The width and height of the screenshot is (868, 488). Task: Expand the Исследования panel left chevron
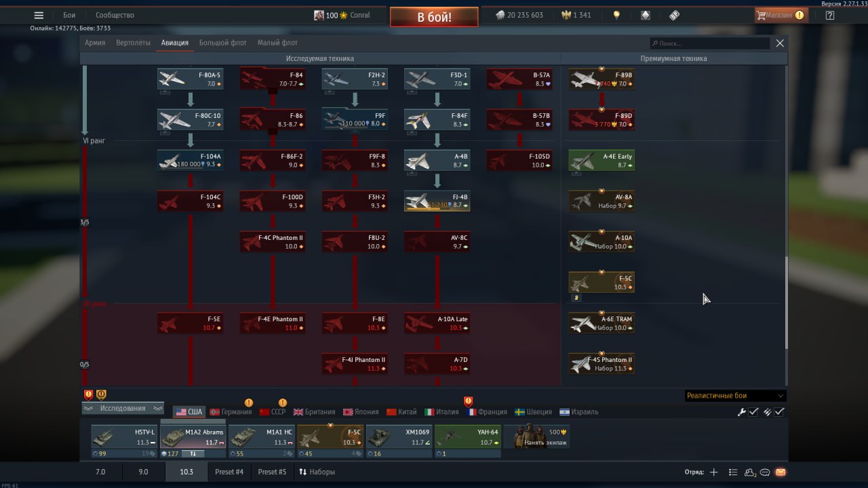(88, 408)
